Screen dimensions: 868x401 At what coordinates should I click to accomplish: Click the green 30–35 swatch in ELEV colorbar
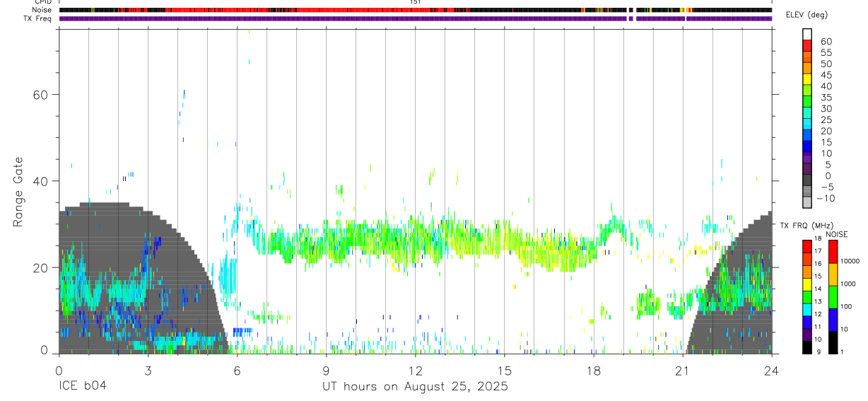807,103
